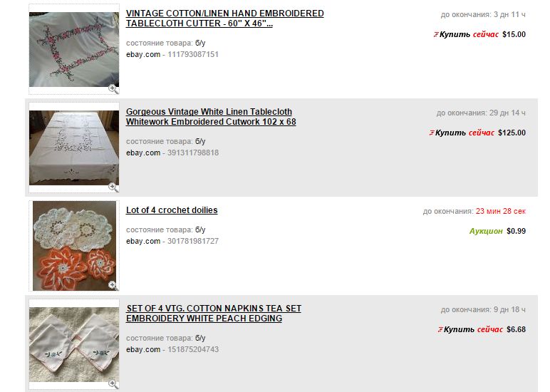Click zoom icon on crochet doilies photo
Screen dimensions: 550x392
[113, 285]
